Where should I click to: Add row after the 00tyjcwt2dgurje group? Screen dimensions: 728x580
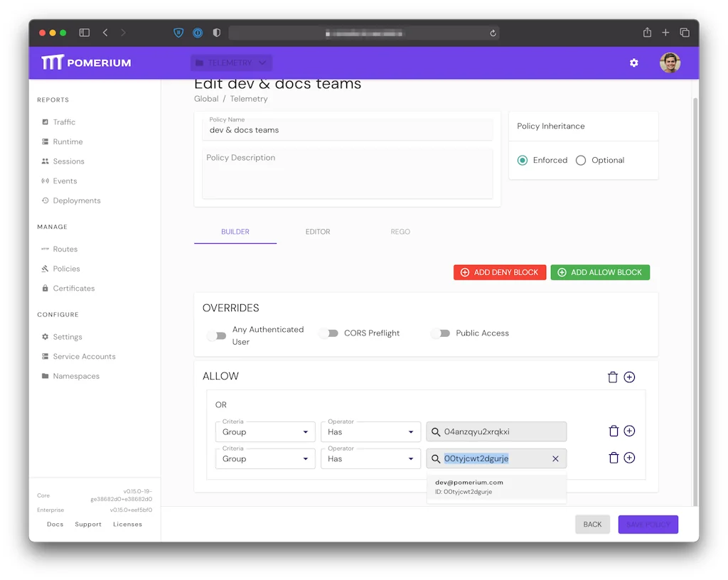point(629,458)
